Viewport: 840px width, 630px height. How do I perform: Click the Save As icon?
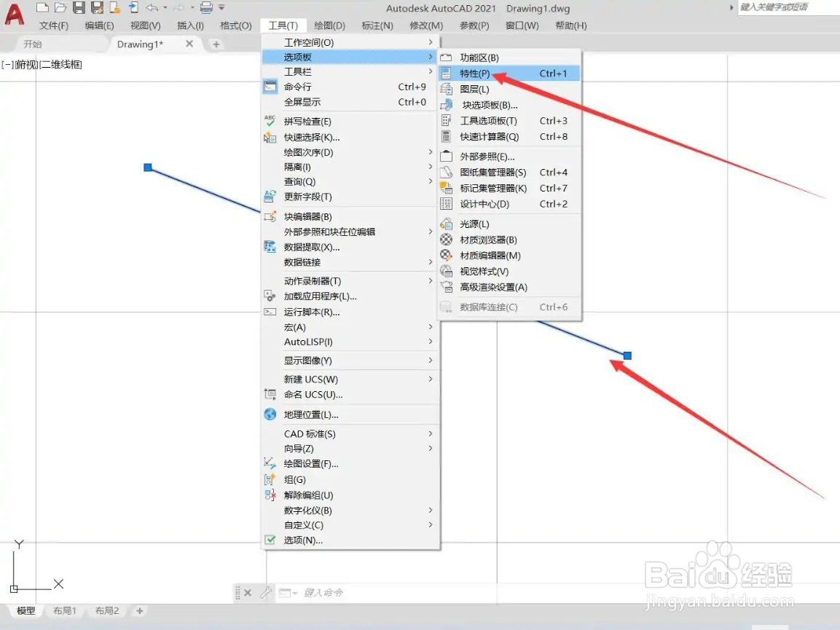coord(97,7)
